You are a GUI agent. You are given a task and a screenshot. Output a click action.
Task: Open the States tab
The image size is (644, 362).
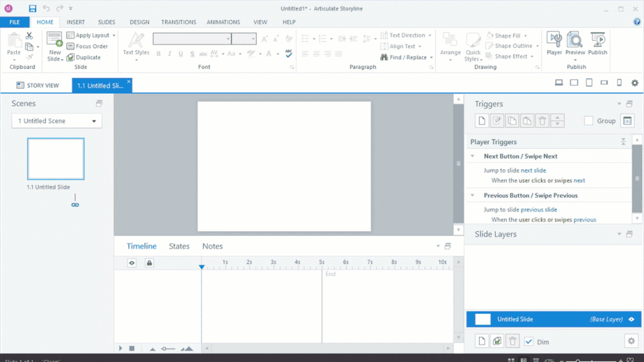coord(179,246)
